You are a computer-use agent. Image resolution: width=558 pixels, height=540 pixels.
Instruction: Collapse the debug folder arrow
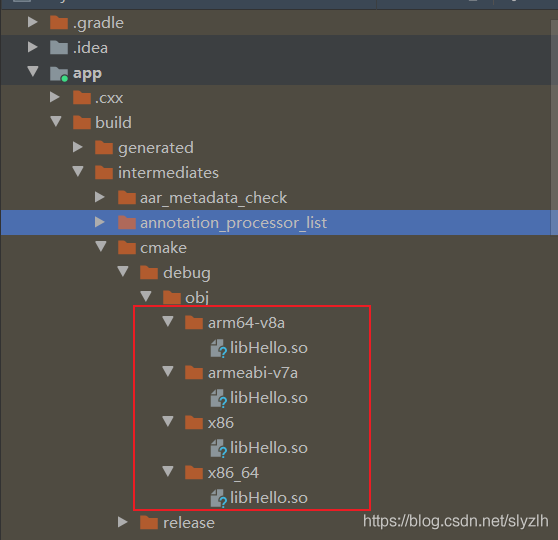pos(123,272)
